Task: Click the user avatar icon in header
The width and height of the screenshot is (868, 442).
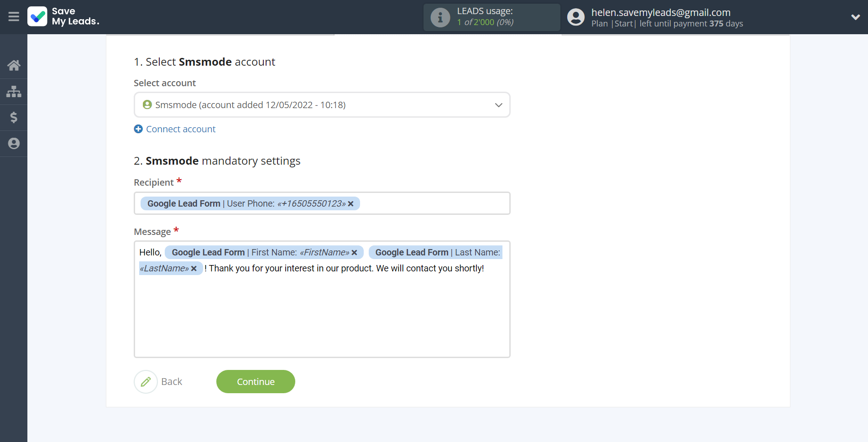Action: point(575,17)
